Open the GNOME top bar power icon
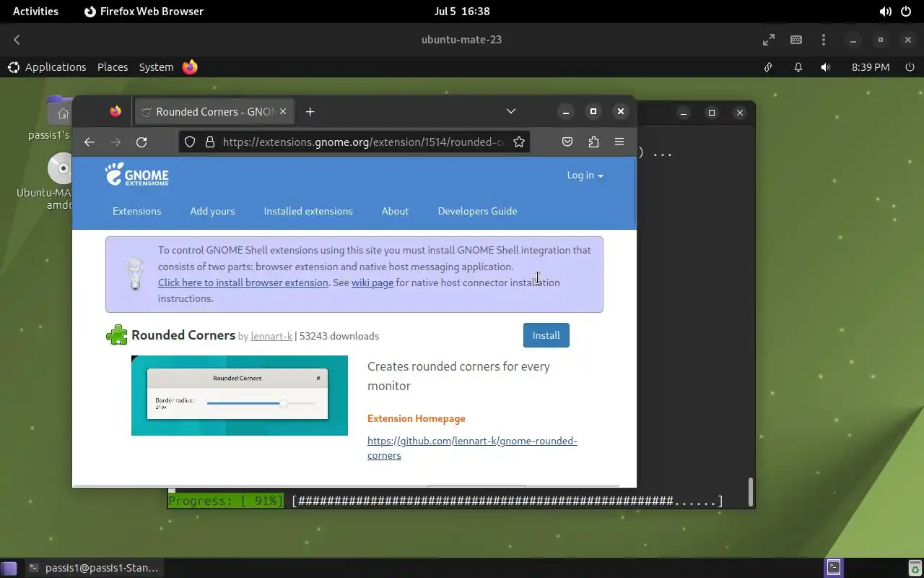Screen dimensions: 924x578 (906, 12)
